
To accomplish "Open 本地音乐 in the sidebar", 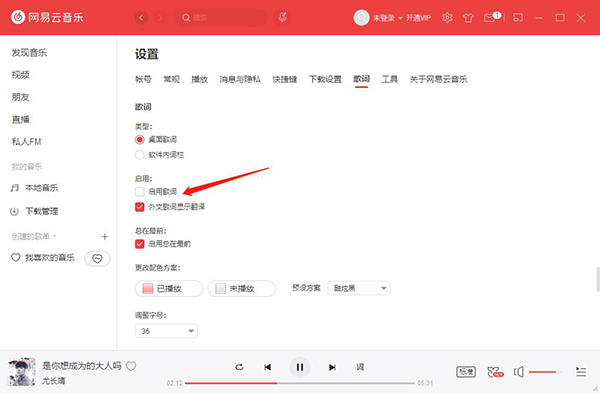I will (x=34, y=188).
